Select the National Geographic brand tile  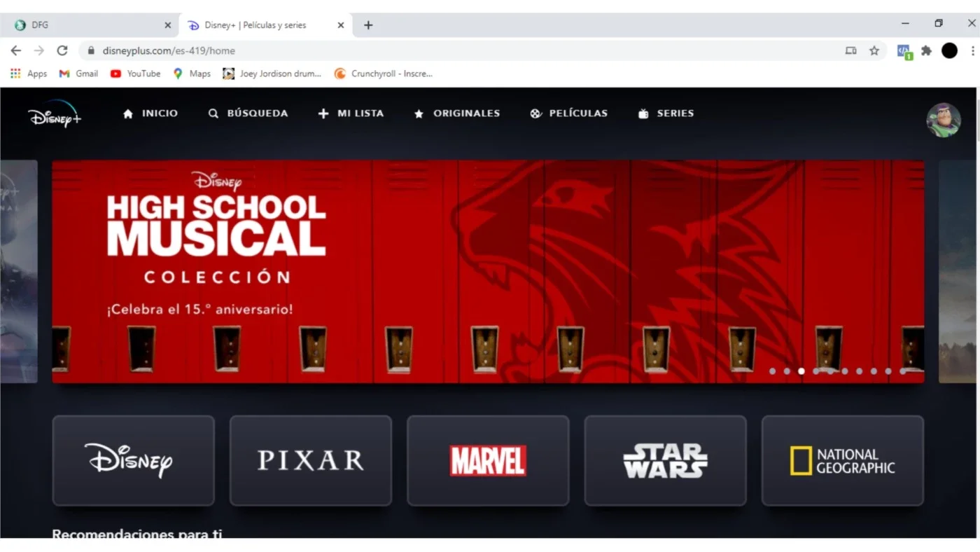click(843, 460)
